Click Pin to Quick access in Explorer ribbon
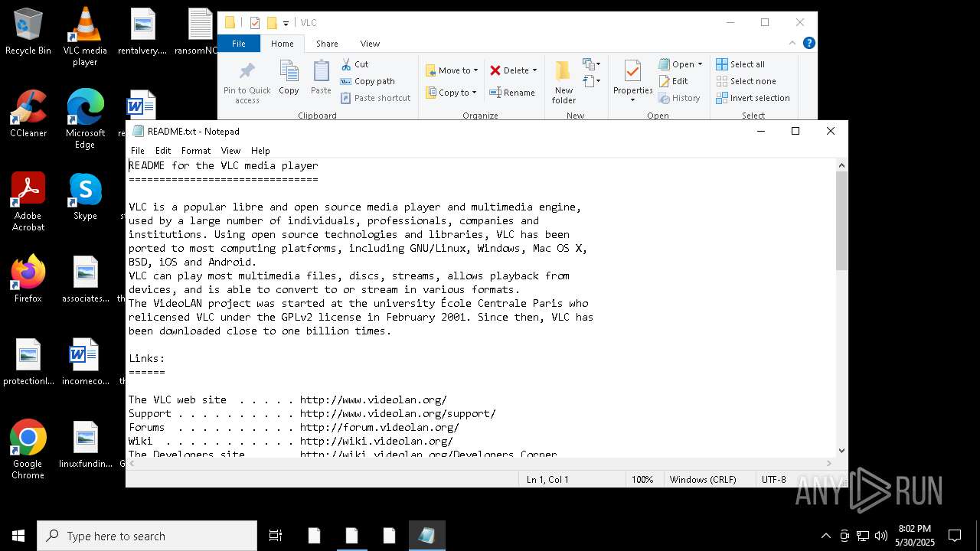This screenshot has height=551, width=980. [247, 83]
